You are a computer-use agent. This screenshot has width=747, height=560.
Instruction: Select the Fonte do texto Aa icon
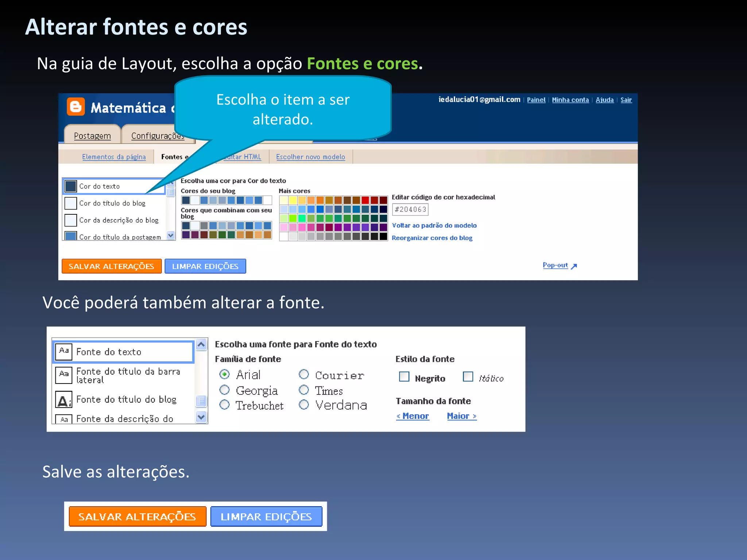64,351
